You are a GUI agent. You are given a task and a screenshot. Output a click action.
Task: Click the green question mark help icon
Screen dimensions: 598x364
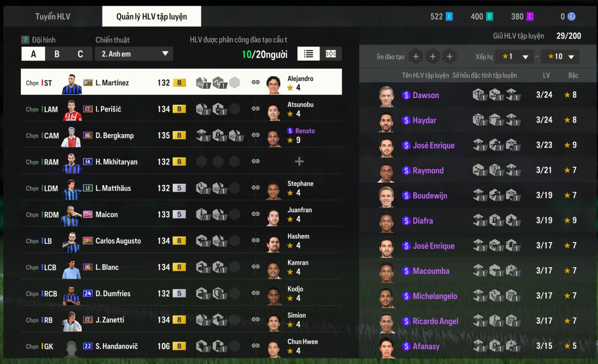click(25, 40)
